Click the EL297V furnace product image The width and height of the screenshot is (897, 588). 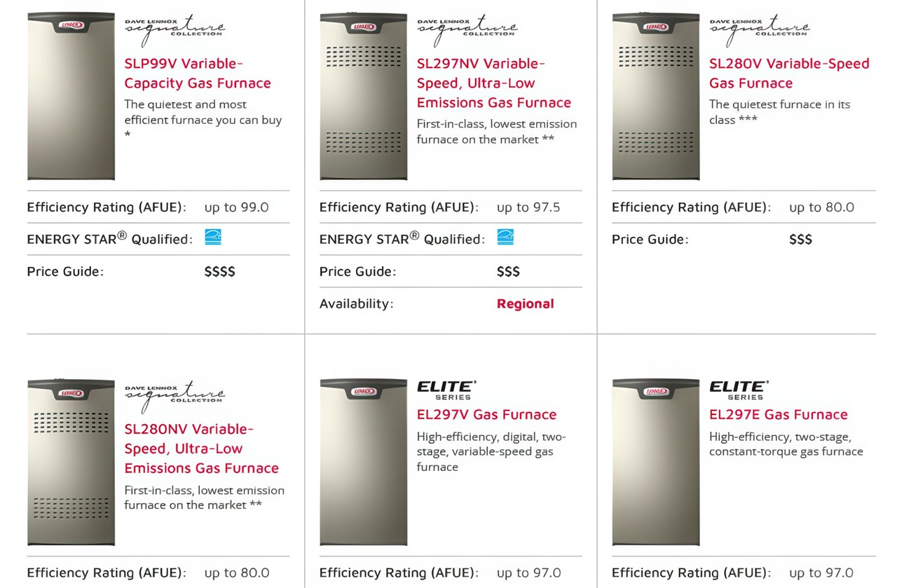(x=363, y=462)
